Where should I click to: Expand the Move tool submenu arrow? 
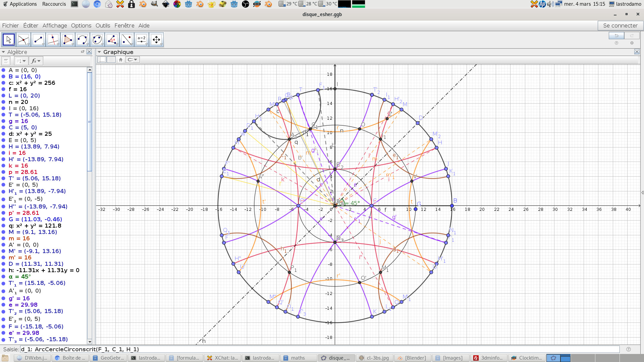14,45
